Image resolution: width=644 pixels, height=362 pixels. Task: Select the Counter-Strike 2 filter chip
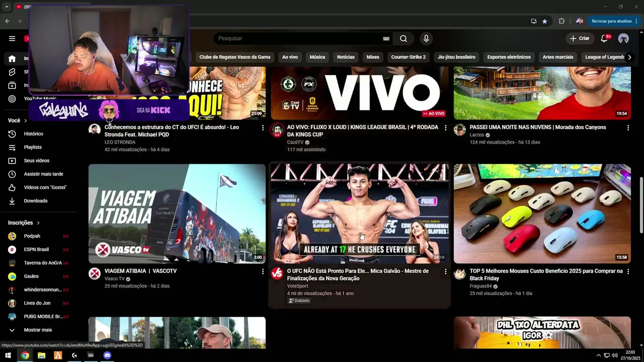pos(409,57)
